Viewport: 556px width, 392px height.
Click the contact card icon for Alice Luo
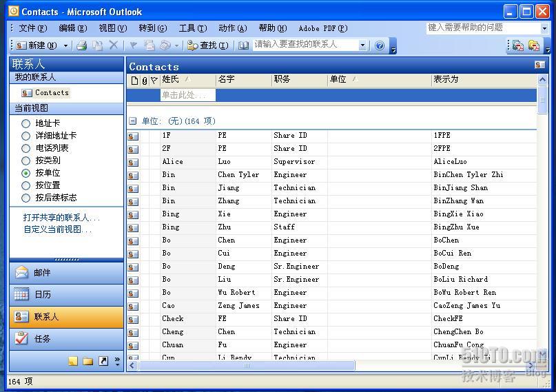tap(133, 163)
